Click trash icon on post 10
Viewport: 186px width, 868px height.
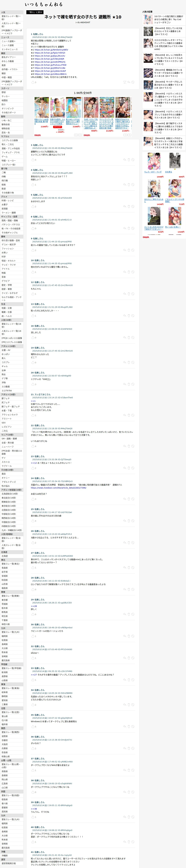click(129, 272)
